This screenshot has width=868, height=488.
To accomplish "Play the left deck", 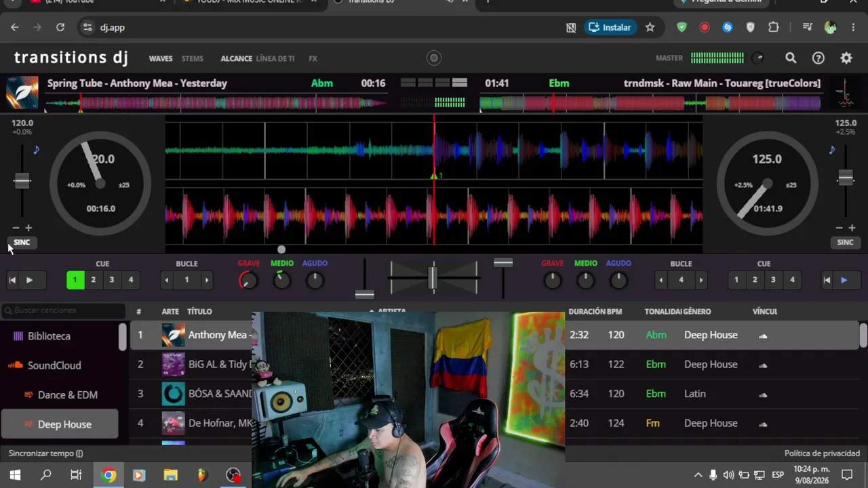I will (x=29, y=280).
